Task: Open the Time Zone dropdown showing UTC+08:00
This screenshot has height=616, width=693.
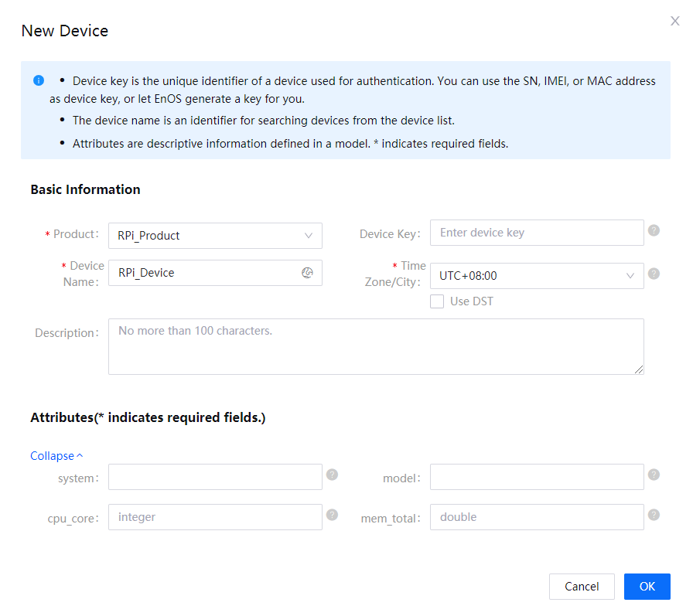Action: click(x=536, y=276)
